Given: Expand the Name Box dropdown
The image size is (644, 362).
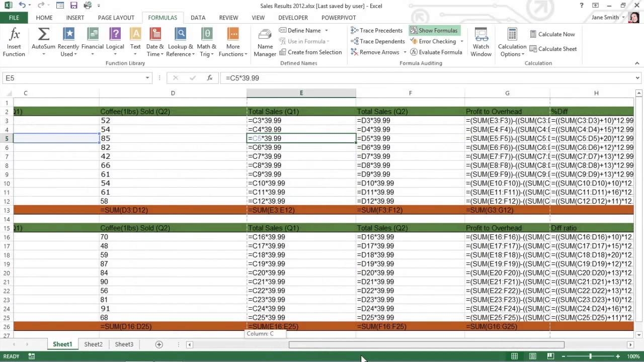Looking at the screenshot, I should pyautogui.click(x=147, y=78).
